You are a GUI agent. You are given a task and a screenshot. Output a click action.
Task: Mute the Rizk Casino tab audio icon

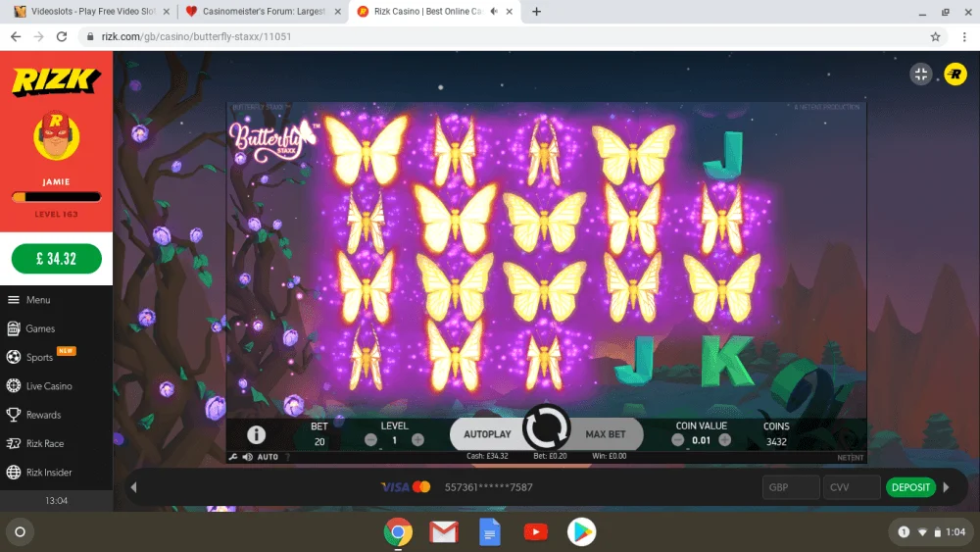click(x=494, y=11)
